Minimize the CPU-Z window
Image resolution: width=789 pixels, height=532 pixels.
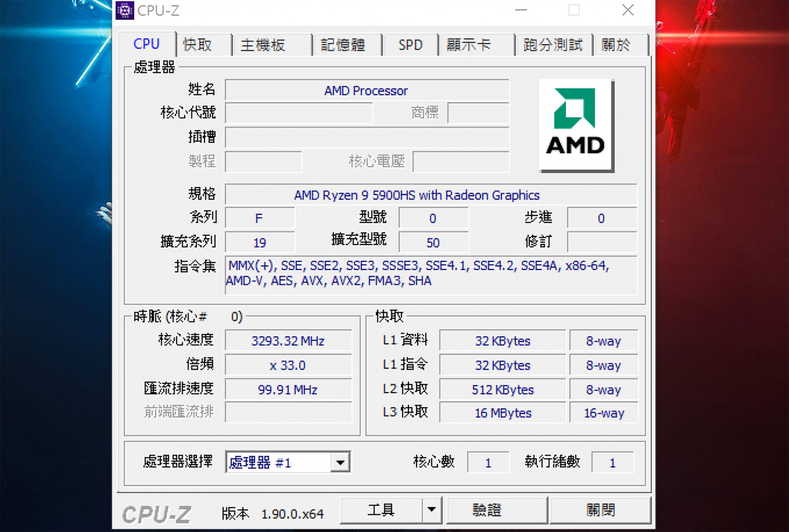click(x=521, y=10)
